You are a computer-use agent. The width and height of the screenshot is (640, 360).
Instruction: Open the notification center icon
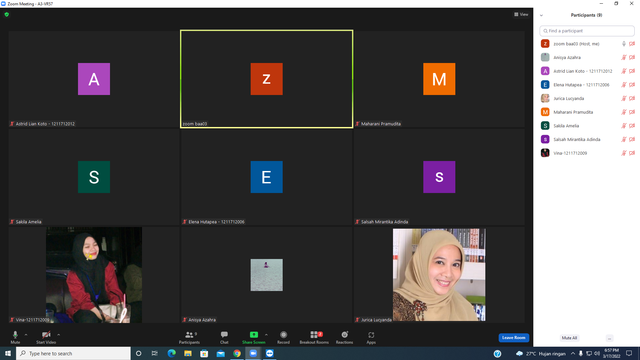tap(629, 353)
